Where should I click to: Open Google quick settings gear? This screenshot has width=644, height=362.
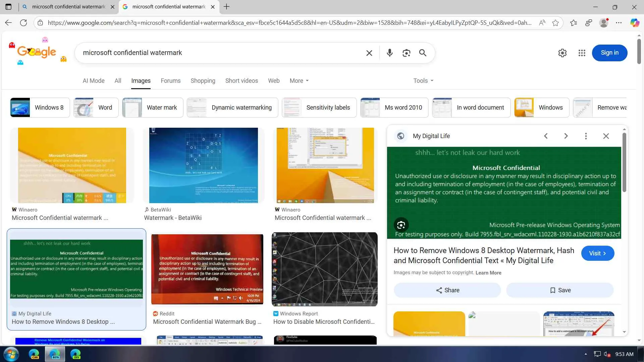coord(562,53)
